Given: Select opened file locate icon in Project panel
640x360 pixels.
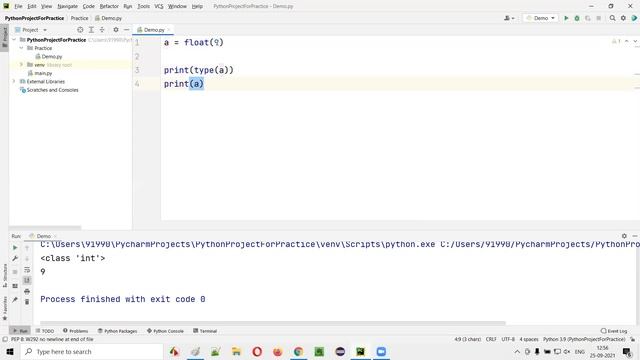Looking at the screenshot, I should [x=80, y=30].
